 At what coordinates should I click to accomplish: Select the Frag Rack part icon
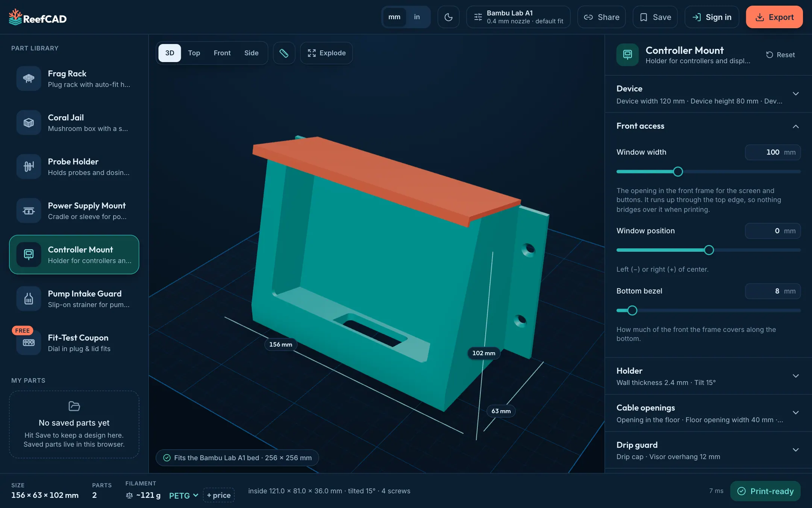tap(29, 78)
